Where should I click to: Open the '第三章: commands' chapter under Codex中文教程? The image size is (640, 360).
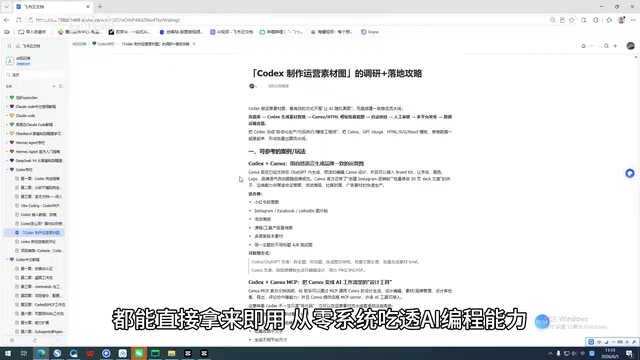(x=40, y=287)
